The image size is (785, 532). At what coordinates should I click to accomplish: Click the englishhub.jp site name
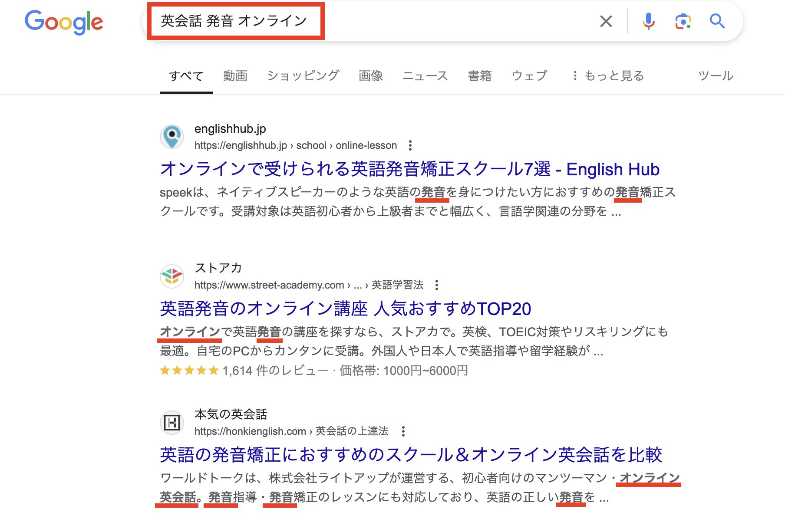pyautogui.click(x=230, y=129)
